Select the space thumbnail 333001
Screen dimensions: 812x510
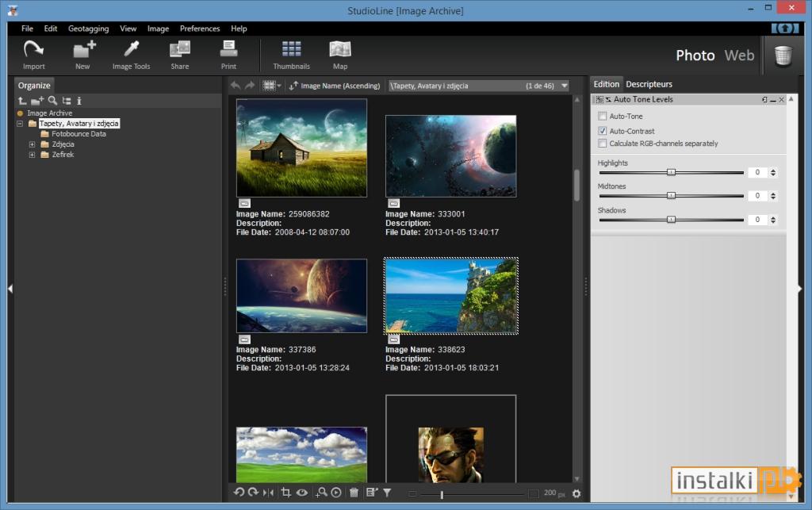click(450, 155)
